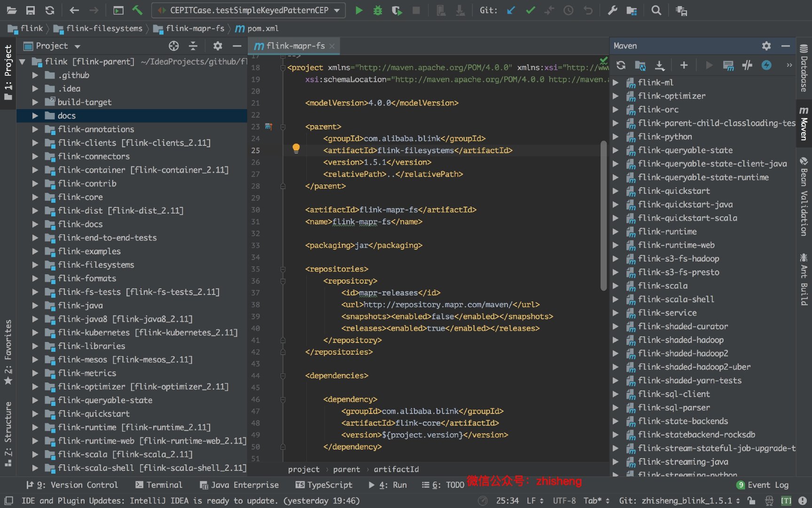
Task: Switch Git branch zhisheng_blink_1.5.1
Action: 679,500
